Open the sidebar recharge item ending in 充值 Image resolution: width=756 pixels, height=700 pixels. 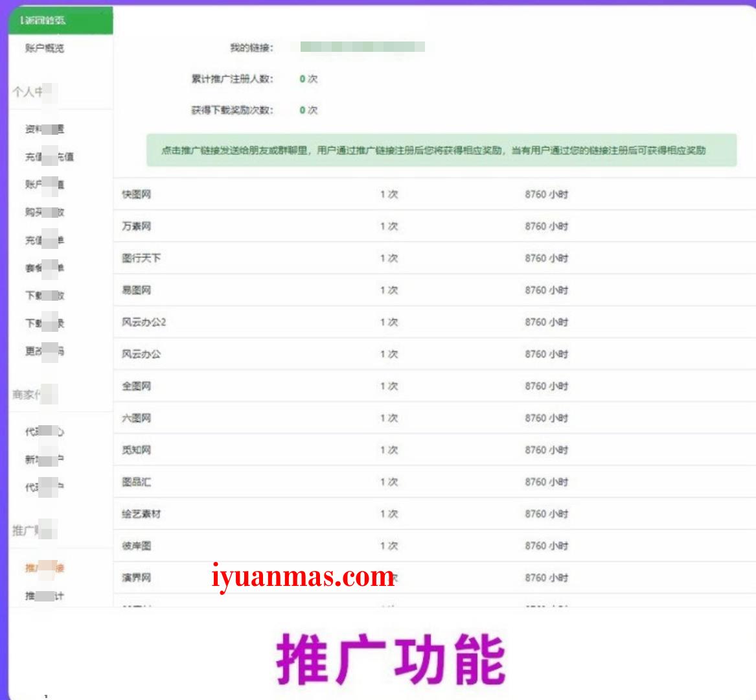(x=49, y=157)
